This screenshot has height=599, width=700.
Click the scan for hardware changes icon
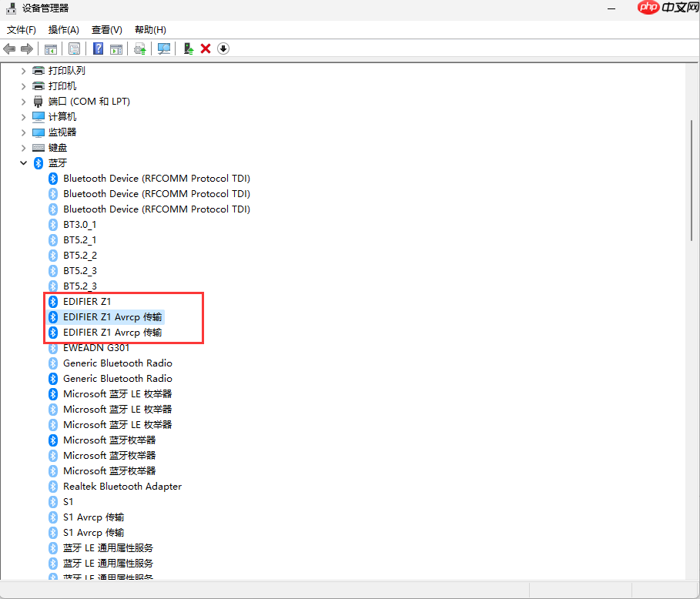(163, 49)
